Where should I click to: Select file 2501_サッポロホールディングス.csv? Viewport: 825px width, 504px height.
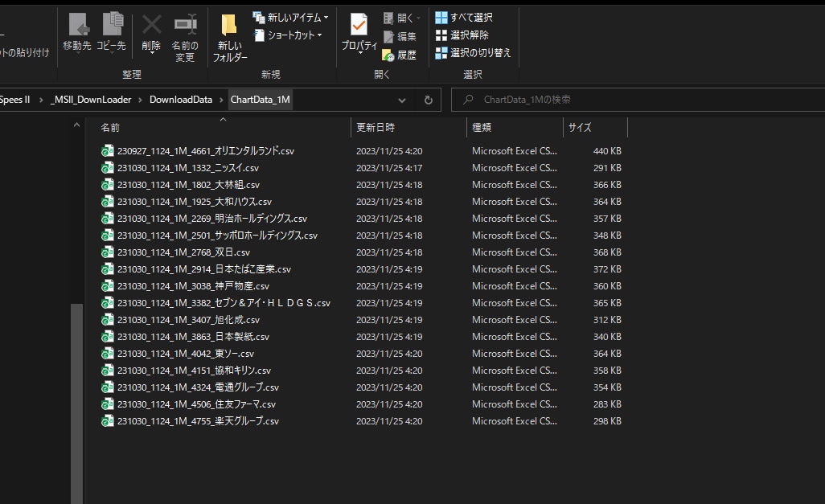tap(217, 236)
